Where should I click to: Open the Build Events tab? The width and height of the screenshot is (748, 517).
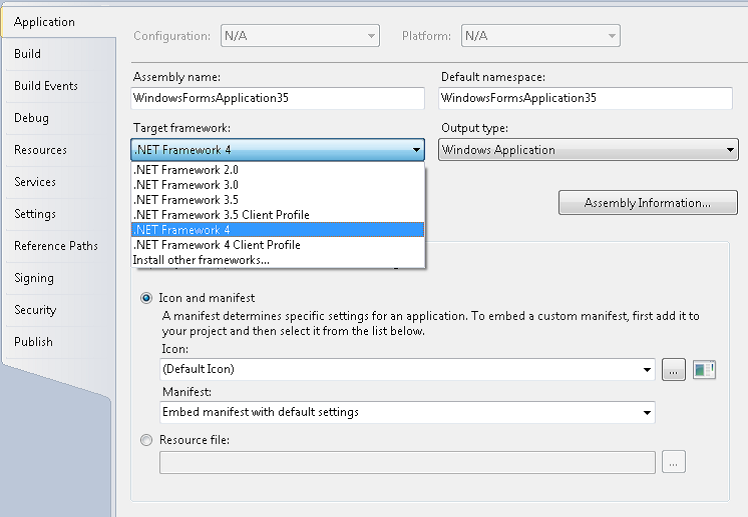[58, 86]
